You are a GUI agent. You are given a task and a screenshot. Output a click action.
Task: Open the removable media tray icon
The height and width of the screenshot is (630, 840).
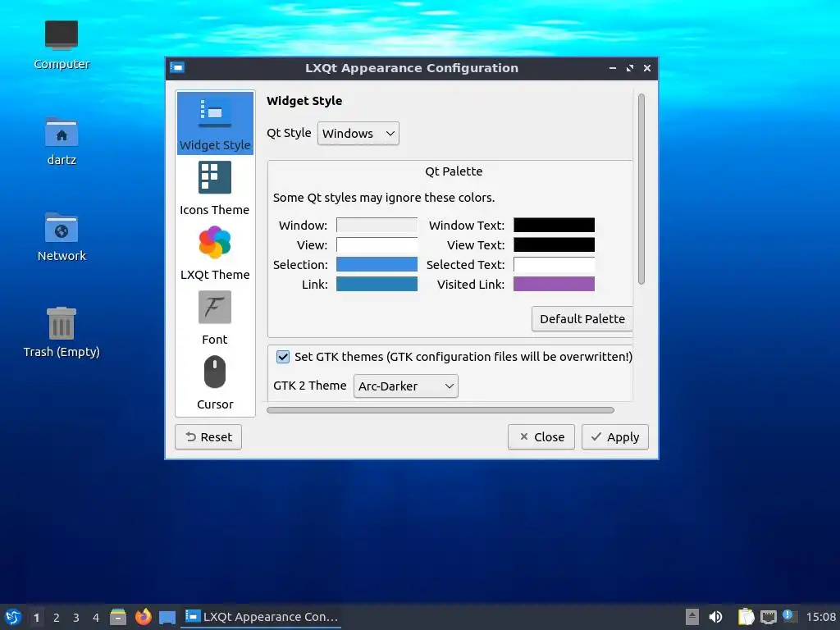tap(692, 617)
